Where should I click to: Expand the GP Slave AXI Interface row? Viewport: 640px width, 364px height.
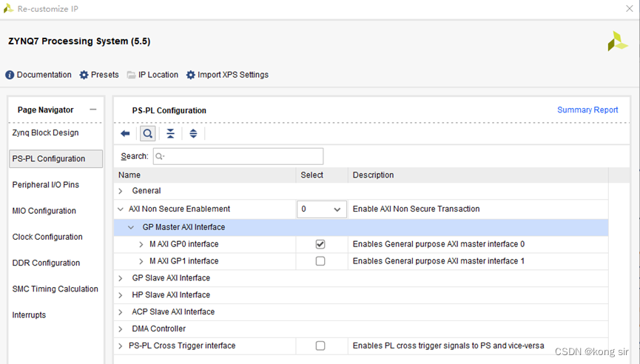tap(121, 278)
